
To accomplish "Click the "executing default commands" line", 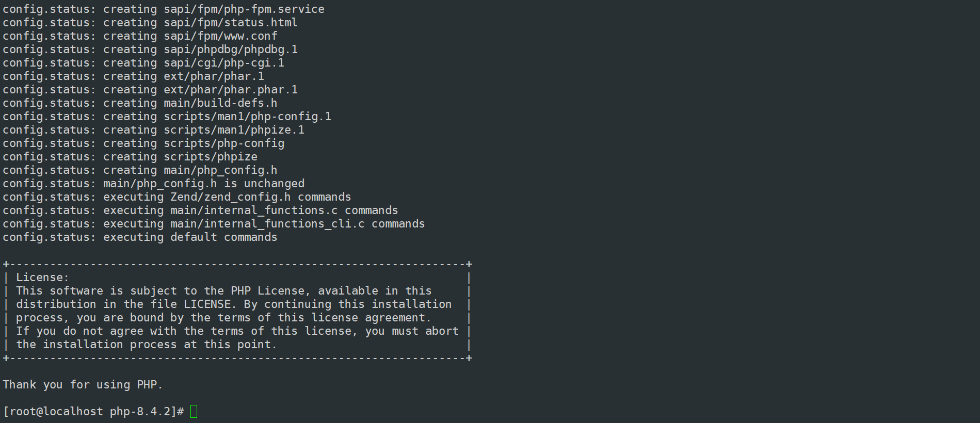I will tap(190, 237).
